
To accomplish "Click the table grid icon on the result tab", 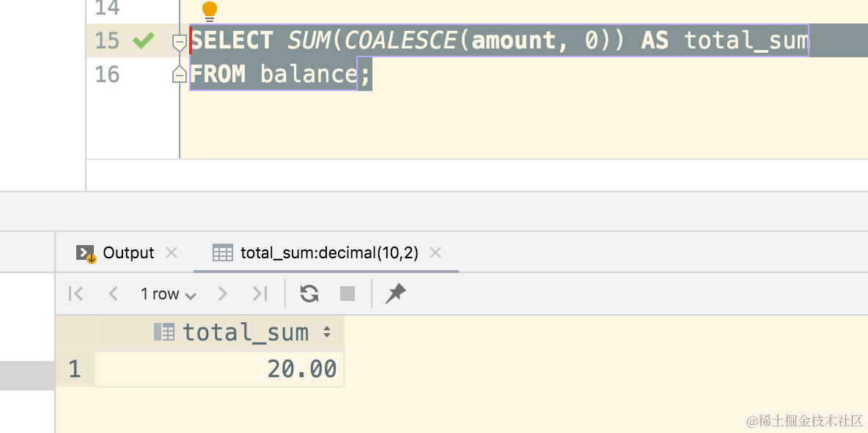I will coord(224,252).
